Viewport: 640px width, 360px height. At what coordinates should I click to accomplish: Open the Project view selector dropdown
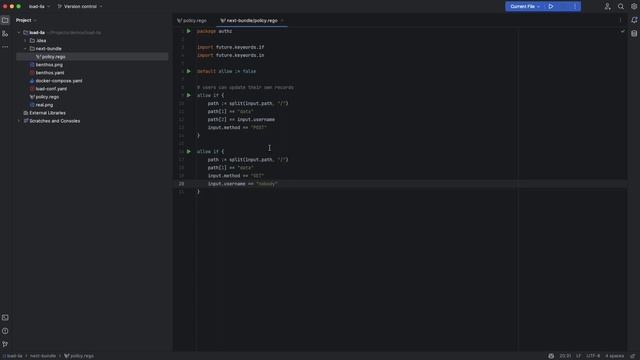[26, 20]
